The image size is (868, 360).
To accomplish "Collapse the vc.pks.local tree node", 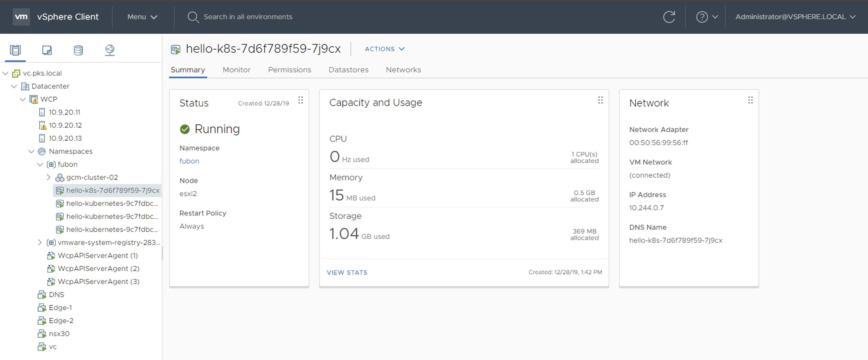I will point(5,73).
